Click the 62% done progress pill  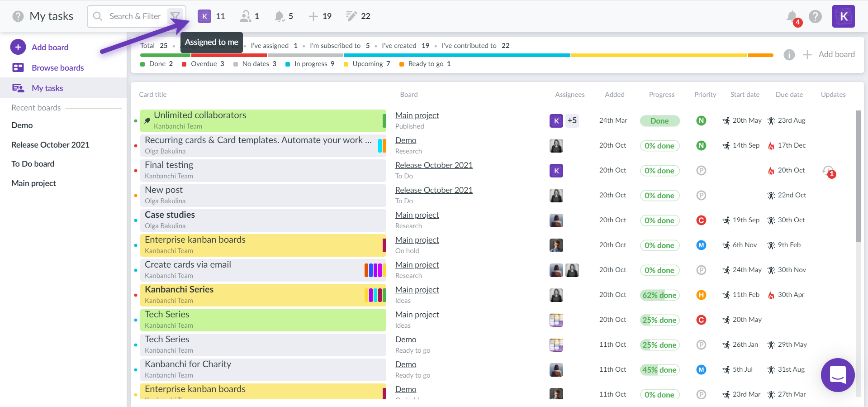tap(659, 295)
